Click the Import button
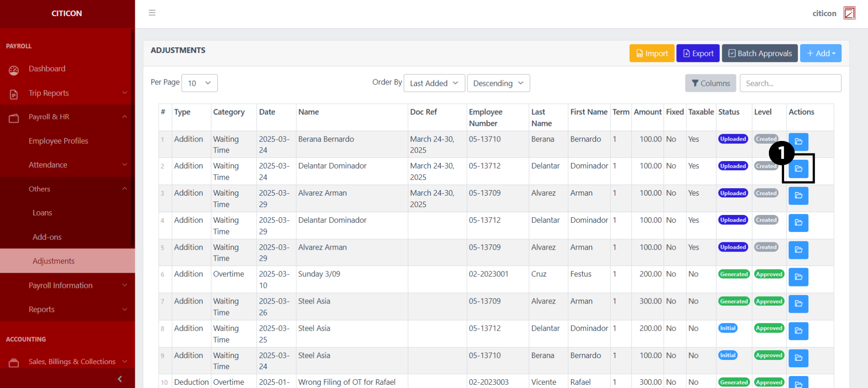 [x=651, y=53]
